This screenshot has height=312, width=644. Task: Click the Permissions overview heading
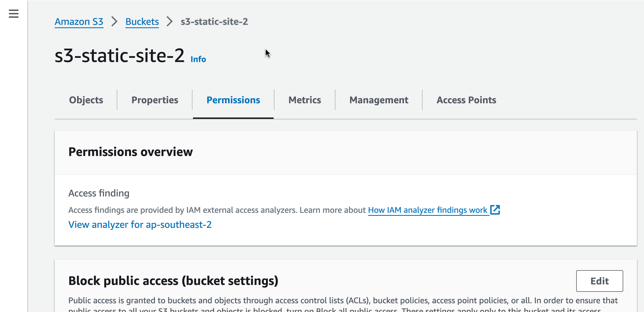click(131, 152)
